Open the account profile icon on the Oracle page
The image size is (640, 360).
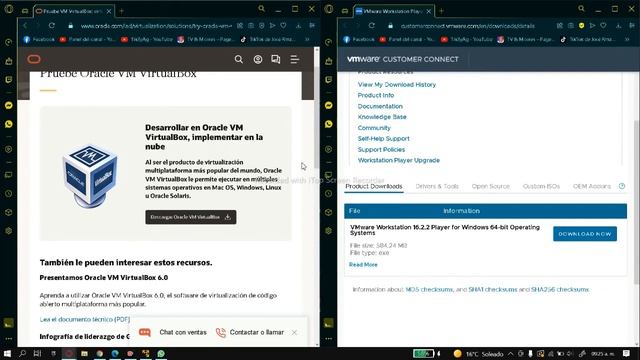(258, 60)
